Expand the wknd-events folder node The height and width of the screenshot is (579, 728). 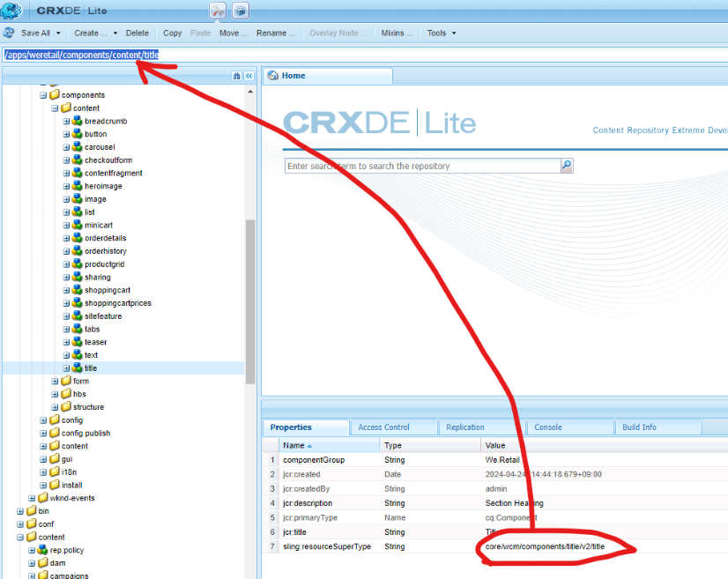point(32,498)
